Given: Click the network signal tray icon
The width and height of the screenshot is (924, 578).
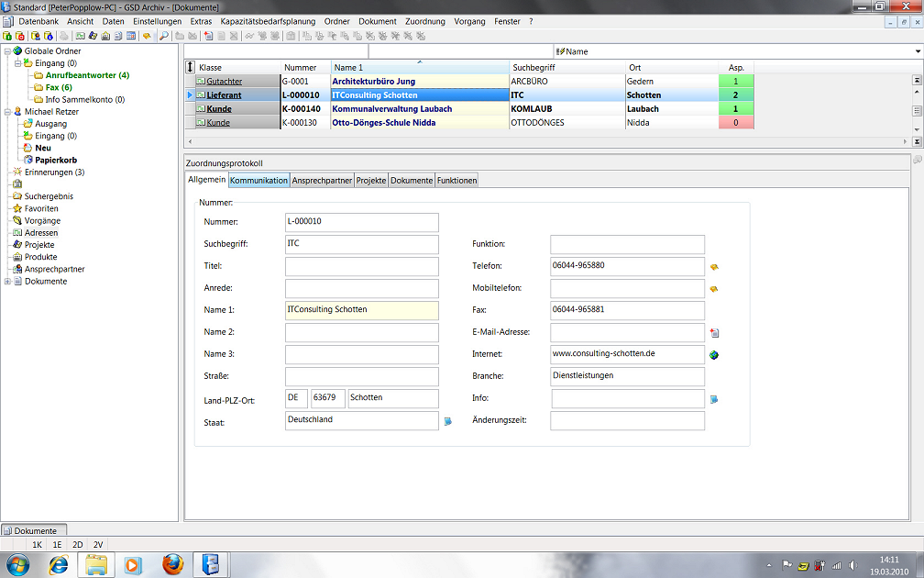Looking at the screenshot, I should 836,565.
